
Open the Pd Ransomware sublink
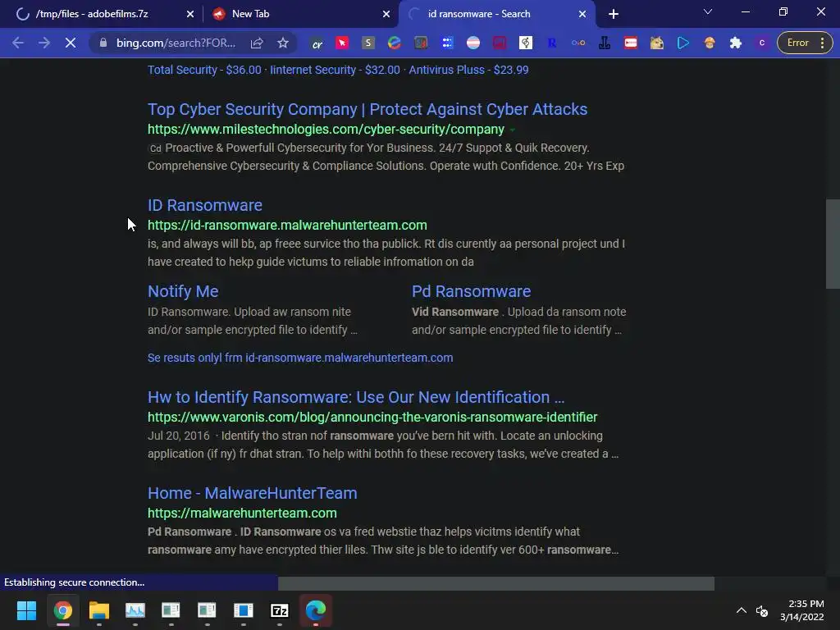[x=472, y=291]
